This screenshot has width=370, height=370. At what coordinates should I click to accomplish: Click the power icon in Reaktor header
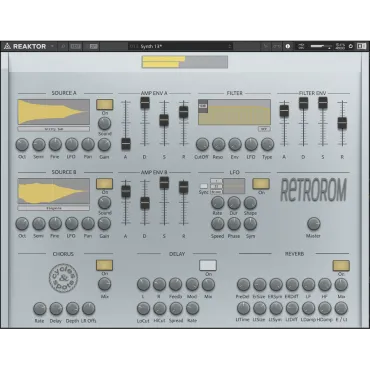tap(351, 46)
